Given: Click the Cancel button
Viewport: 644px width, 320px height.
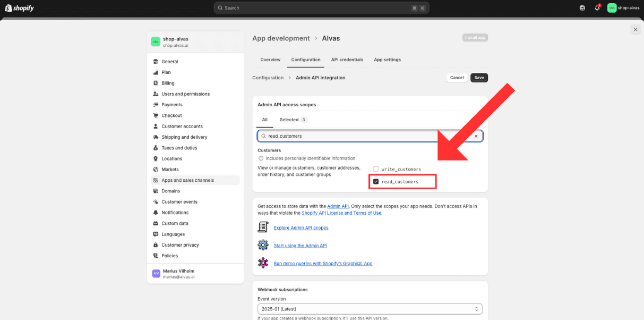Looking at the screenshot, I should click(x=457, y=78).
